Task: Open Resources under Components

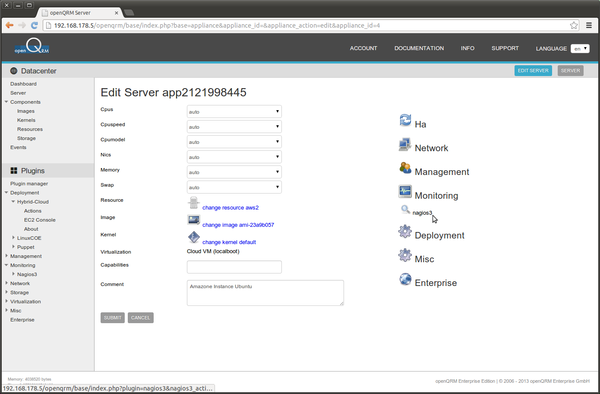Action: click(30, 129)
